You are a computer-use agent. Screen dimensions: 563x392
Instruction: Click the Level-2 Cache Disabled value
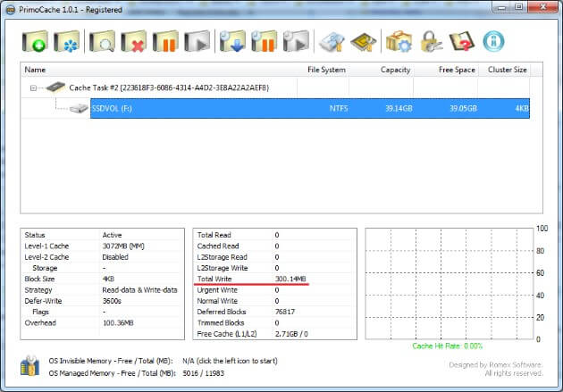coord(115,257)
